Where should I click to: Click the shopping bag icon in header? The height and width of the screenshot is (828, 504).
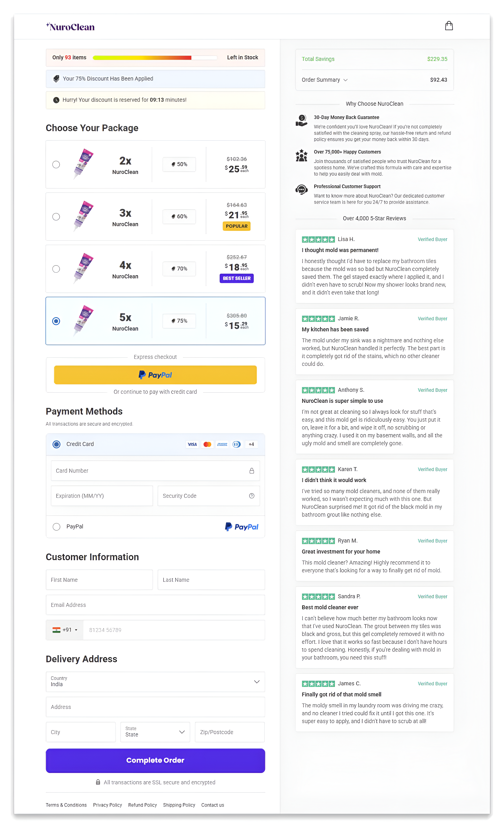click(x=449, y=26)
